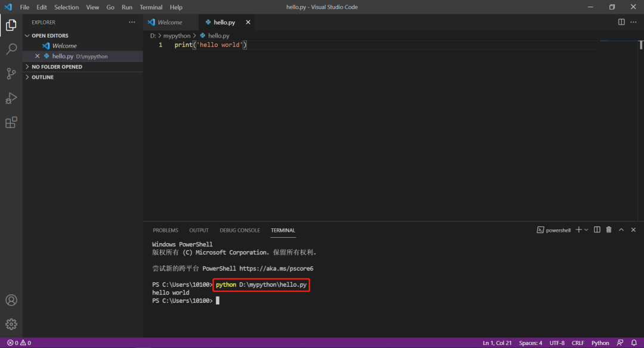Image resolution: width=644 pixels, height=348 pixels.
Task: Select Welcome in Open Editors list
Action: point(82,45)
